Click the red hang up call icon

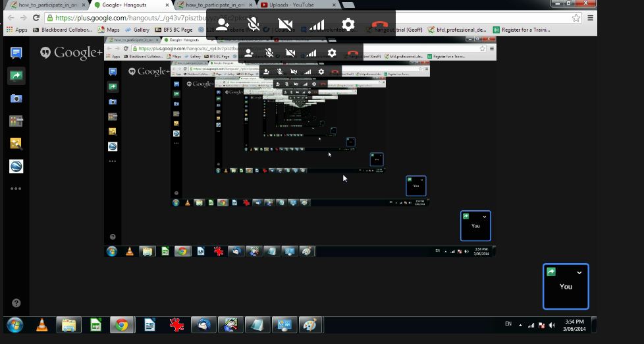click(x=380, y=25)
